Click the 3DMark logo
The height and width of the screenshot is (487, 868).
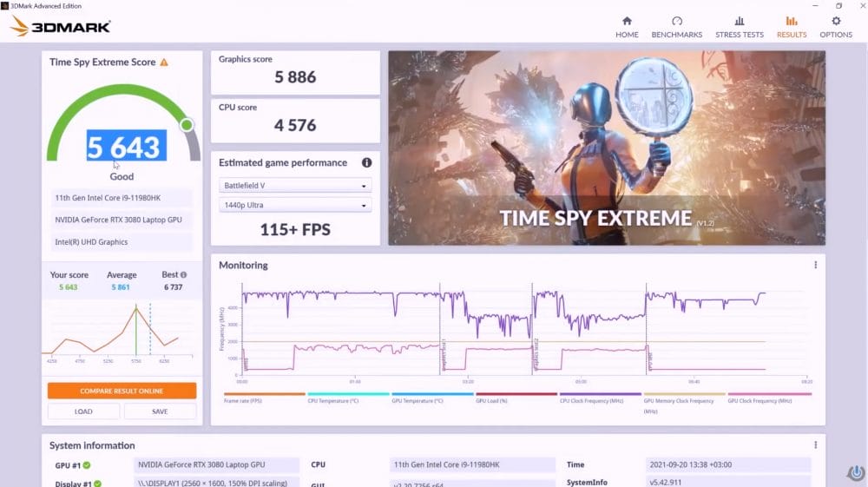tap(61, 26)
